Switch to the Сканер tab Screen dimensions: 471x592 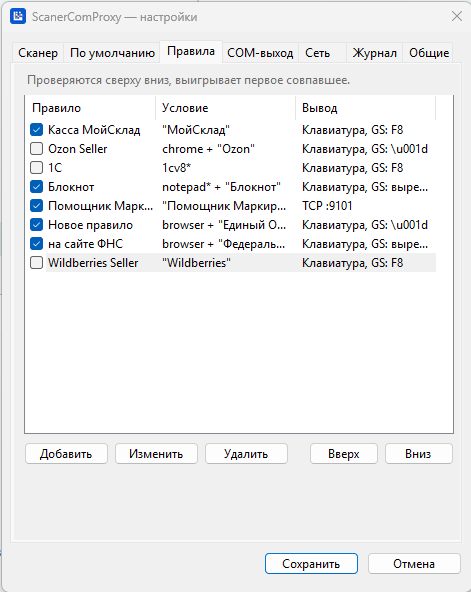[38, 53]
